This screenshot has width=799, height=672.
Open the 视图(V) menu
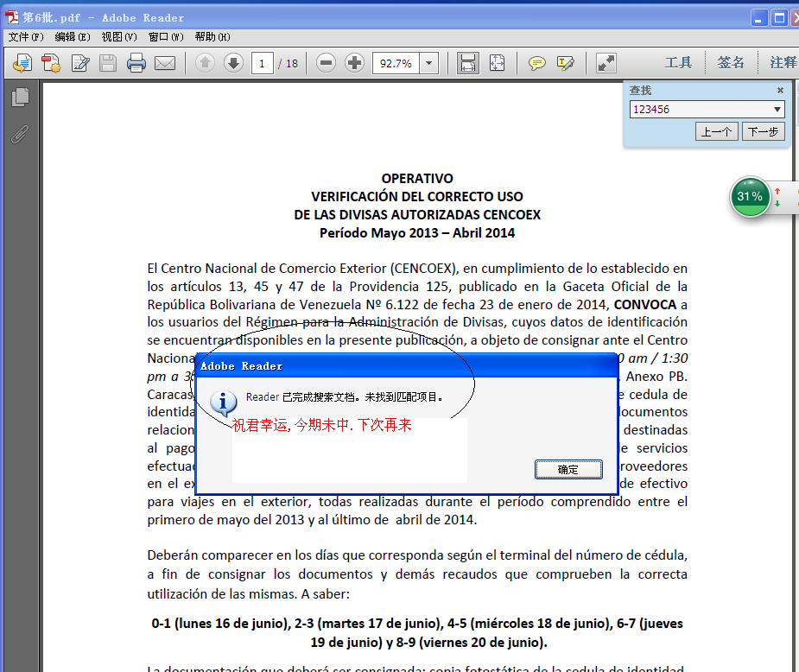(x=119, y=36)
